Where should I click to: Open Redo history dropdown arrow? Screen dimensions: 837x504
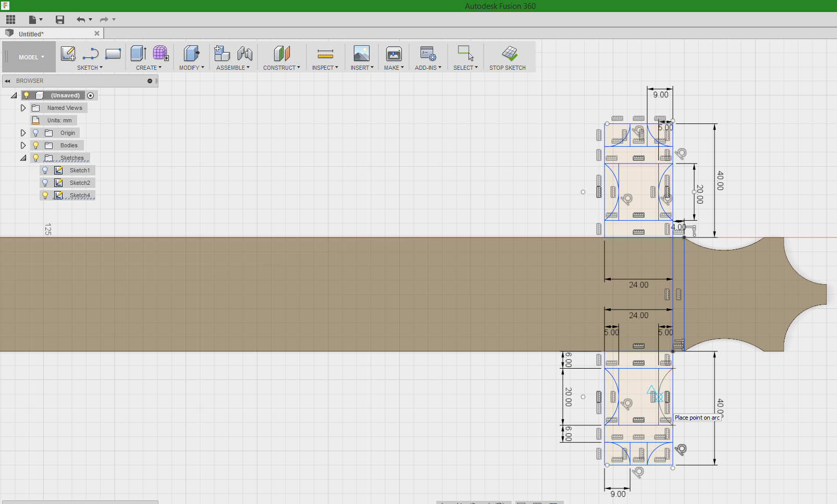click(x=114, y=20)
